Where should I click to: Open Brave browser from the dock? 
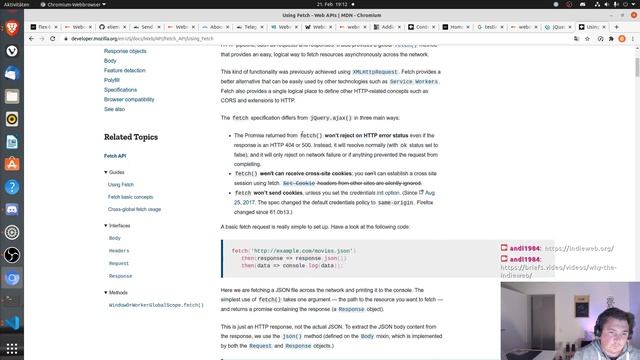[x=12, y=28]
